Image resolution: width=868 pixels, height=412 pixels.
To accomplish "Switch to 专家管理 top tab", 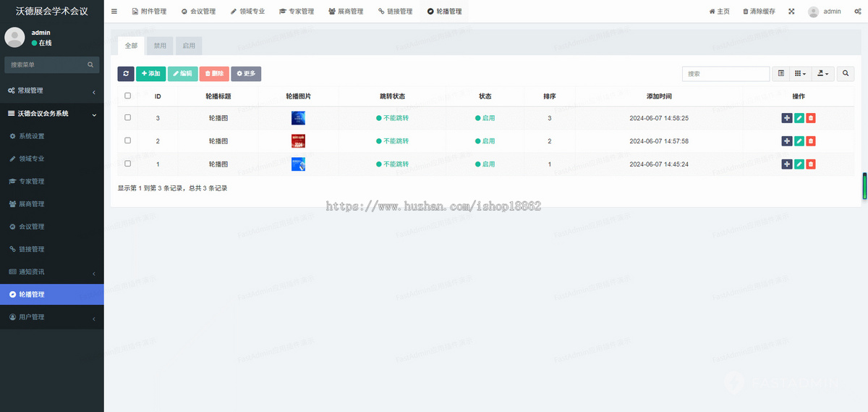I will 297,12.
